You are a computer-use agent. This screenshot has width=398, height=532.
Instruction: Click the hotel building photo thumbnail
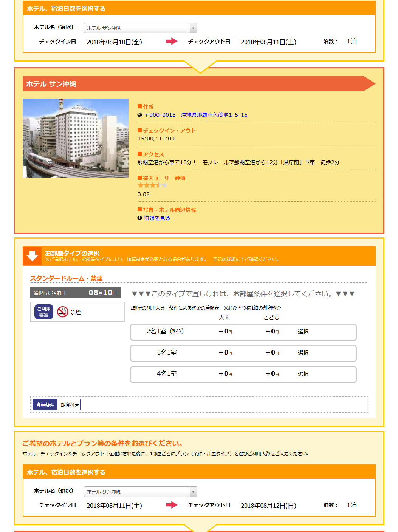tap(76, 138)
